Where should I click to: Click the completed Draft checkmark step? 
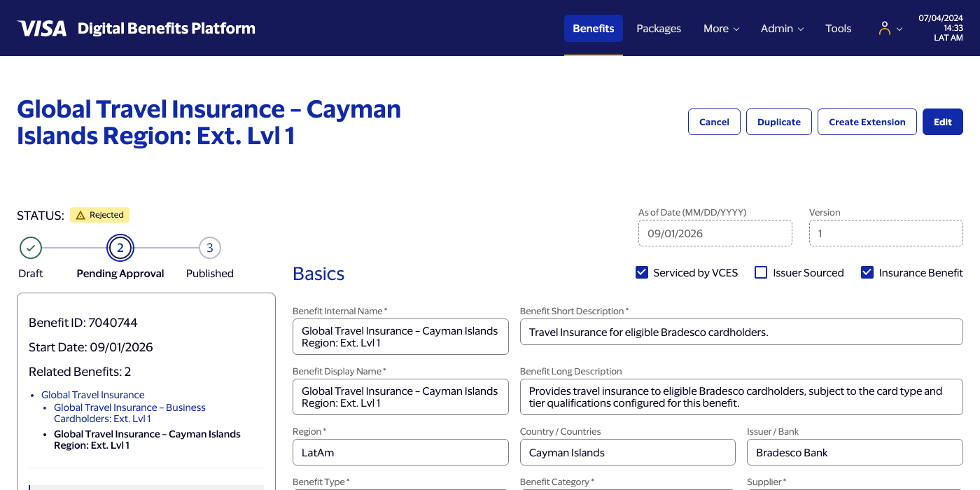coord(31,248)
